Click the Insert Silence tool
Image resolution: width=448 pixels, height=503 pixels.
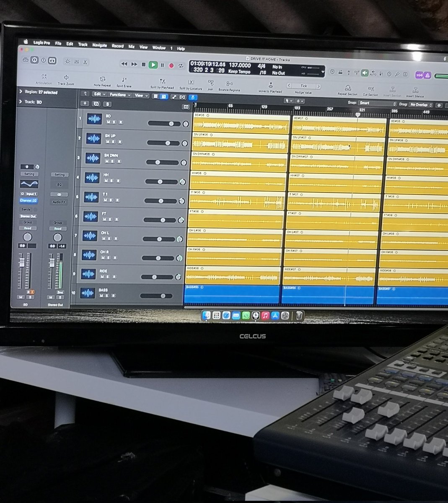pos(415,92)
